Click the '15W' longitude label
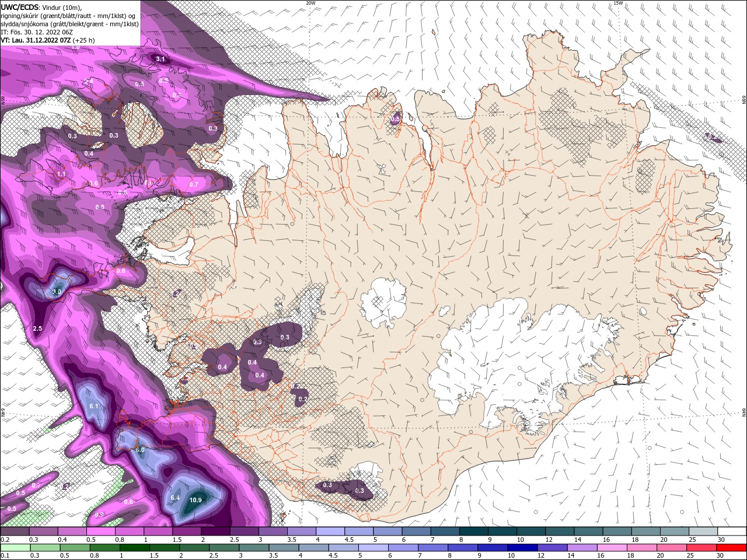This screenshot has width=747, height=560. coord(618,3)
